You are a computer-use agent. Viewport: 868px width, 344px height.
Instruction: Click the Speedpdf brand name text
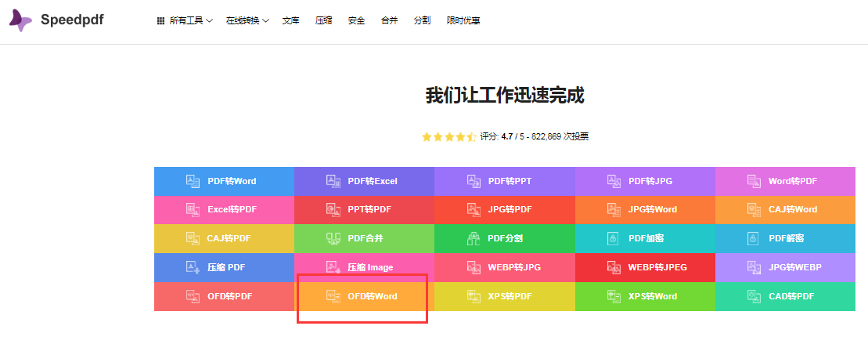tap(72, 20)
